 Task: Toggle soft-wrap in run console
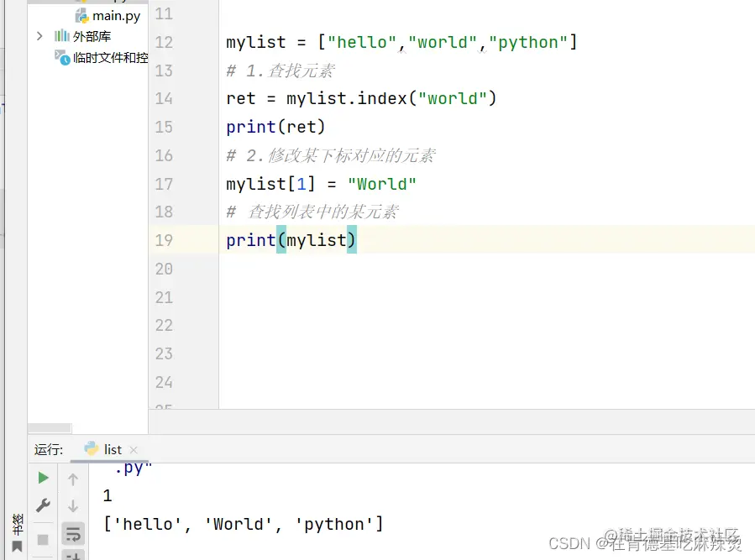(73, 533)
